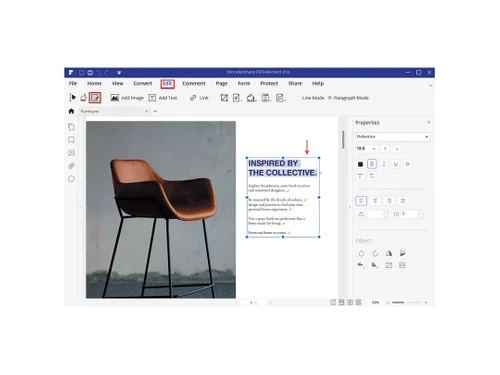Switch to the Home tab
The image size is (500, 375).
pyautogui.click(x=94, y=83)
